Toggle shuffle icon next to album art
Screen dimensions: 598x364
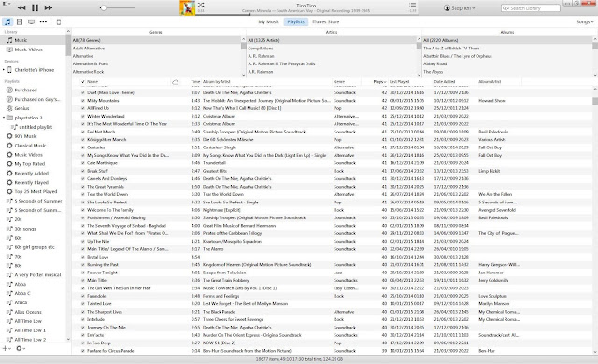click(x=201, y=5)
